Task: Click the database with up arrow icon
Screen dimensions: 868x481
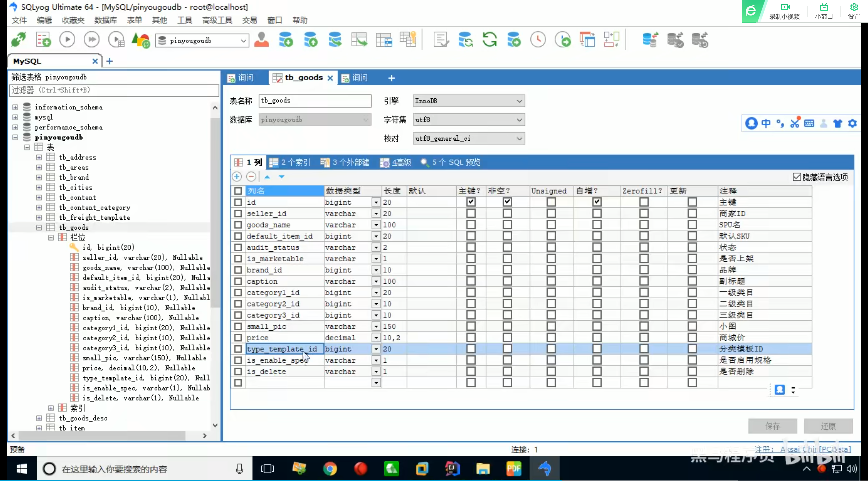Action: click(310, 40)
